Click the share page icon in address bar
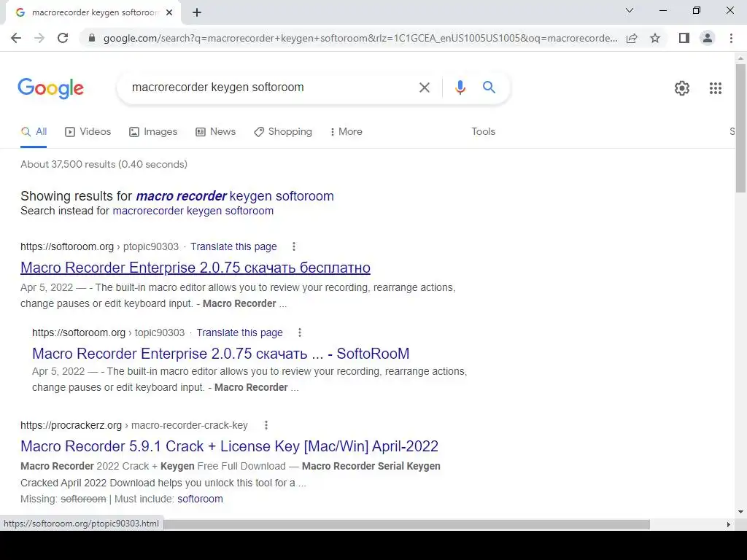 pos(632,38)
